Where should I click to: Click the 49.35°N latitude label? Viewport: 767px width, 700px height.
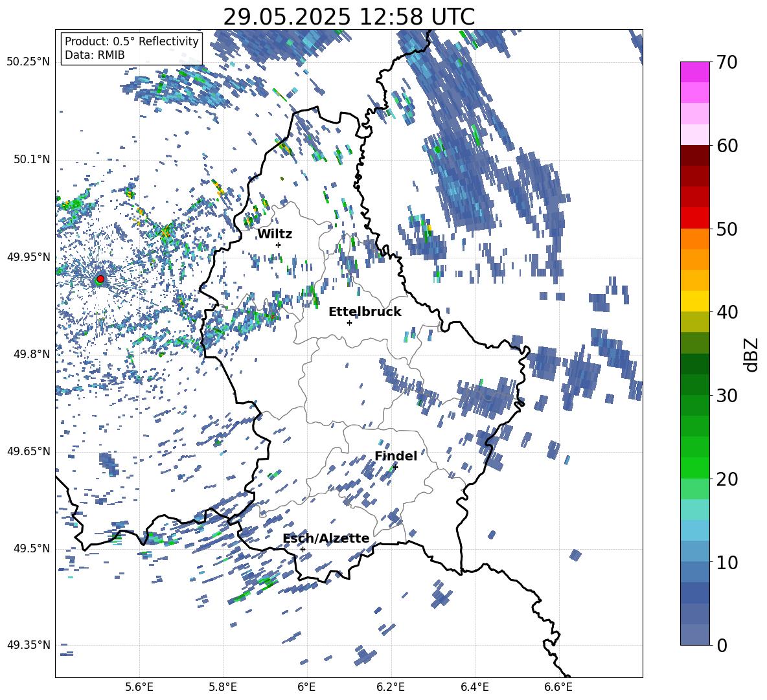coord(29,645)
